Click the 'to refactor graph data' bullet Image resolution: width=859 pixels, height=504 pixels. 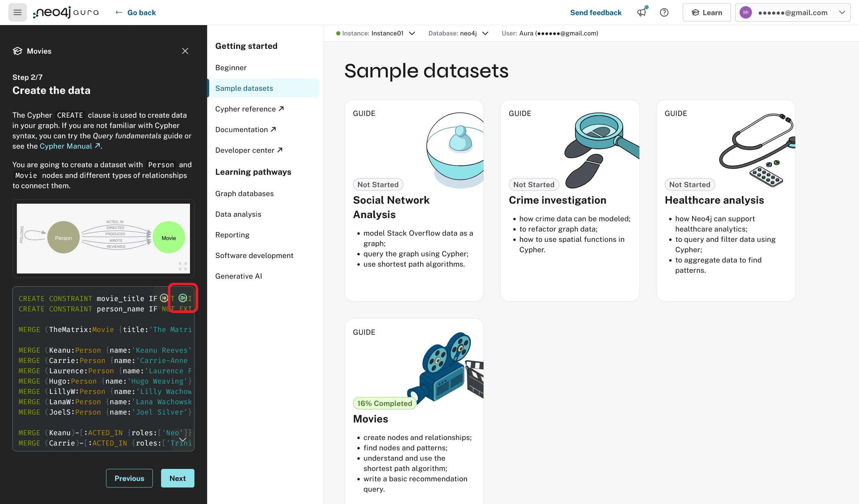558,229
